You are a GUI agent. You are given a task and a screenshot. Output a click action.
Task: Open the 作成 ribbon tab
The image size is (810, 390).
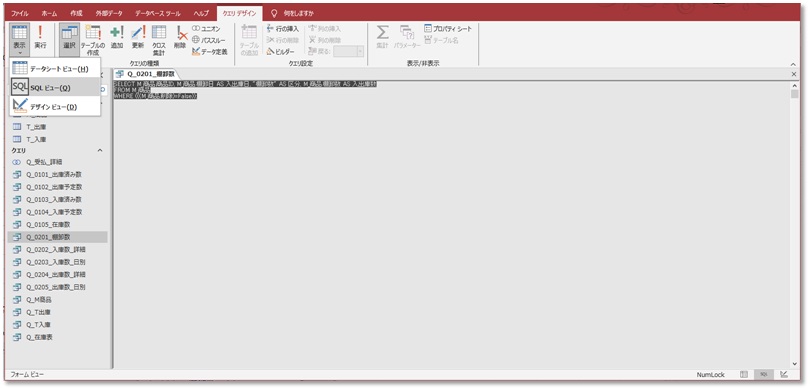76,13
